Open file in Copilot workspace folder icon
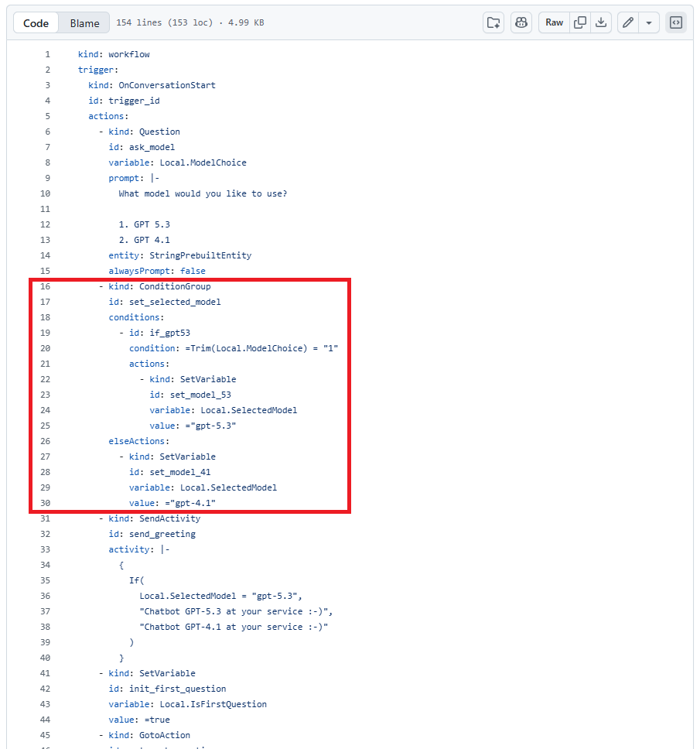 coord(493,22)
